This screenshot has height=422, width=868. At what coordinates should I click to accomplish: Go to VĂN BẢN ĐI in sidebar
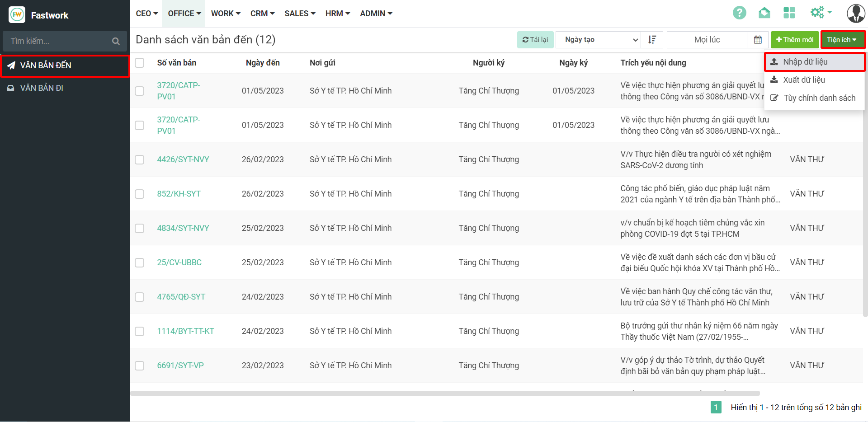pos(42,88)
